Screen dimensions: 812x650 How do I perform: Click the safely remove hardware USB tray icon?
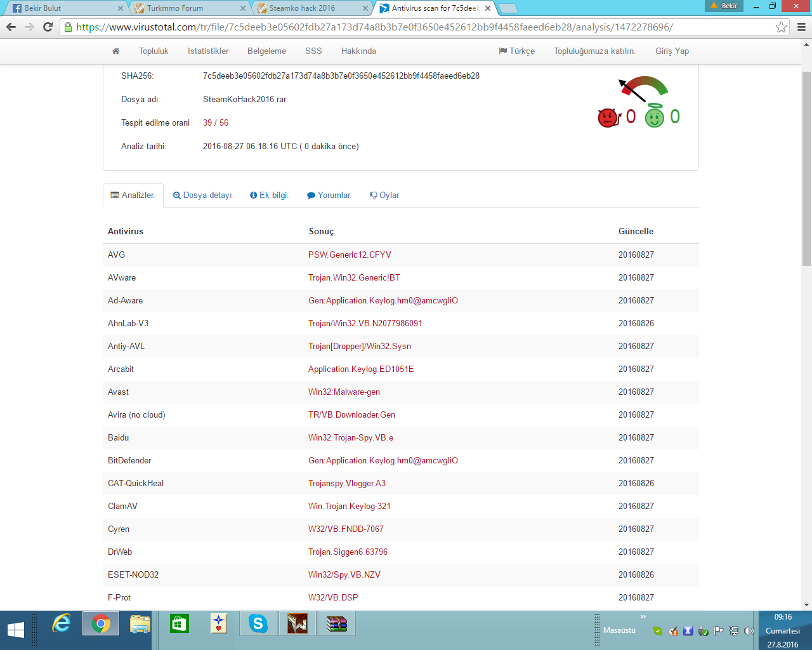(703, 631)
